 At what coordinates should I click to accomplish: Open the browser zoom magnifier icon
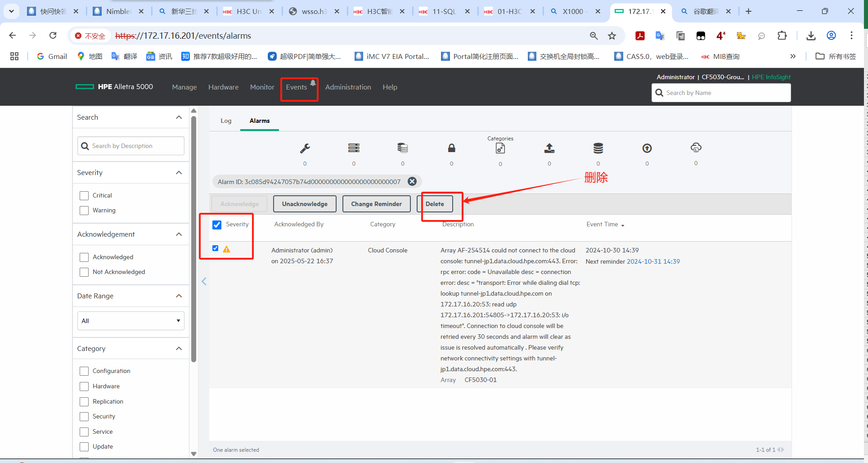point(594,36)
